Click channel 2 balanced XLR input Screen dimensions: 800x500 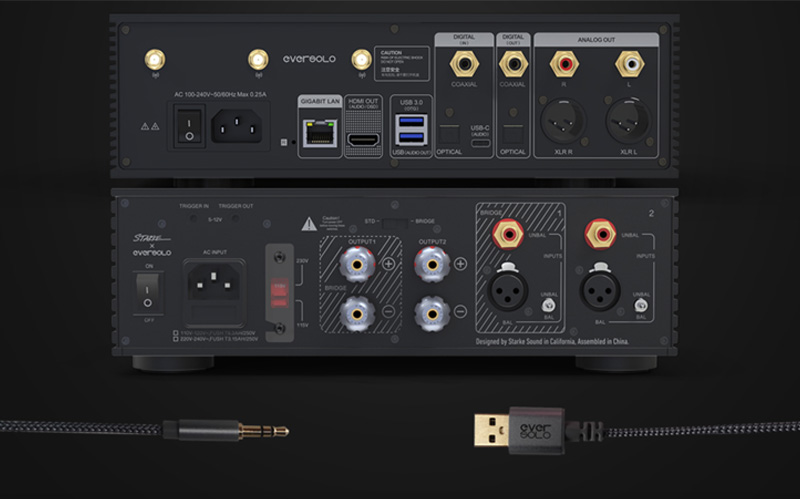pyautogui.click(x=600, y=288)
